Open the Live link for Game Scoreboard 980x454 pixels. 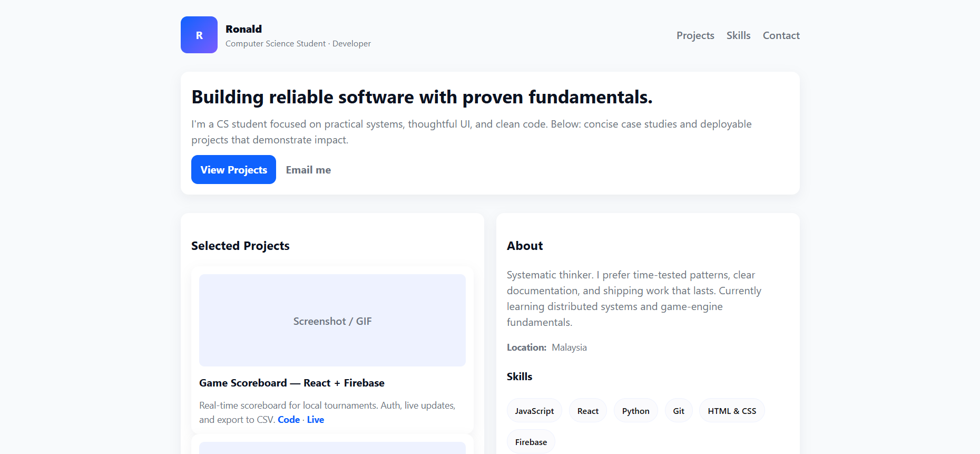(315, 420)
